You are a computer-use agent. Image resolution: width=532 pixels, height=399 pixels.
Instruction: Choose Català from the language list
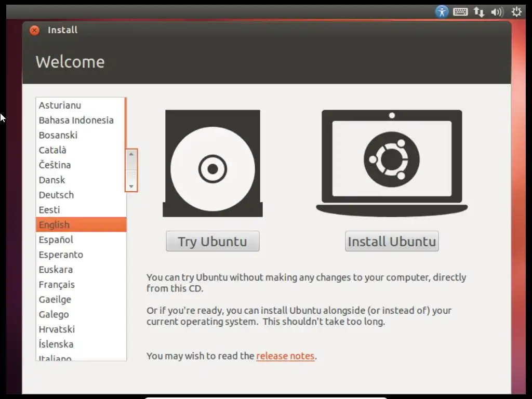tap(81, 150)
